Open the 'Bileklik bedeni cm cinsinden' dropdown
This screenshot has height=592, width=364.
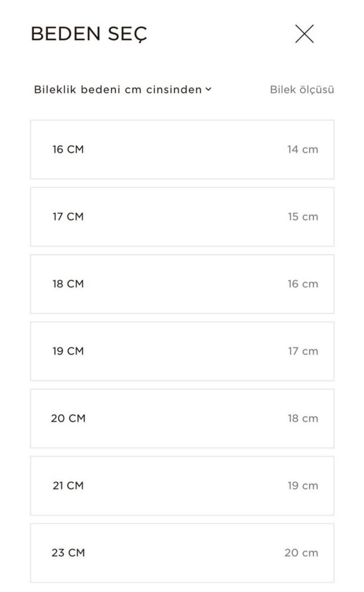tap(122, 90)
